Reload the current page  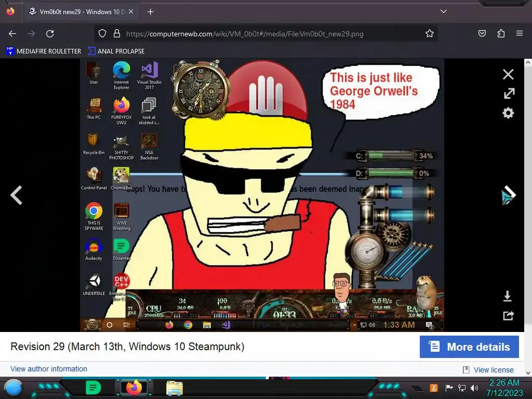[x=50, y=34]
